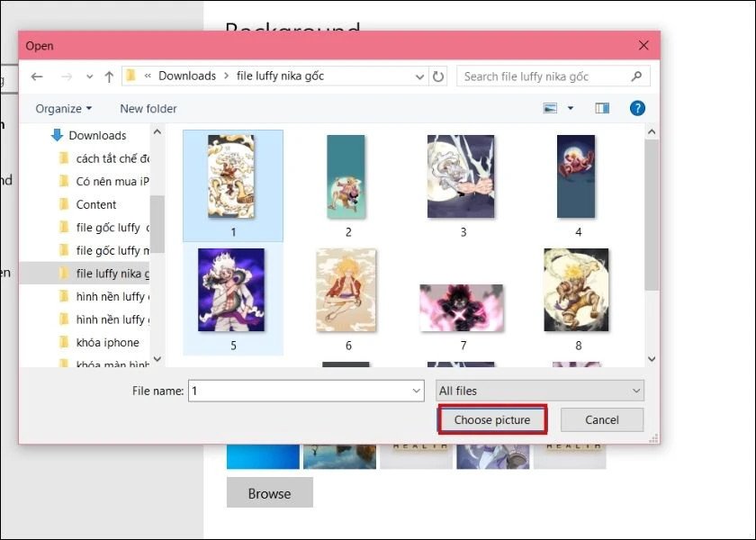Viewport: 756px width, 540px height.
Task: Click the Refresh icon next to the address bar
Action: pos(438,76)
